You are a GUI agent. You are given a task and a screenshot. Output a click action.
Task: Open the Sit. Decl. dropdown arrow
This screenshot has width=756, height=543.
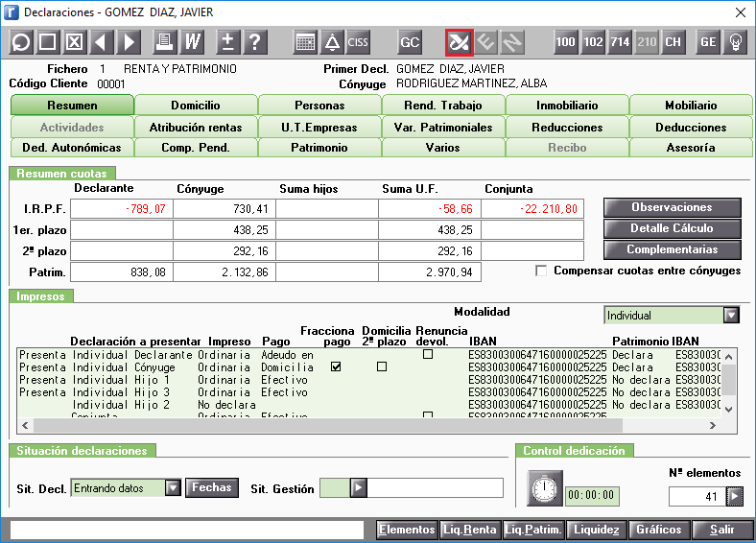pos(173,488)
